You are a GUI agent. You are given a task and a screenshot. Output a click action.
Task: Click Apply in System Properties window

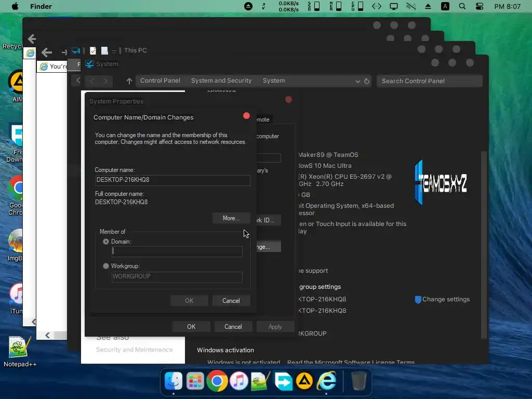point(275,327)
